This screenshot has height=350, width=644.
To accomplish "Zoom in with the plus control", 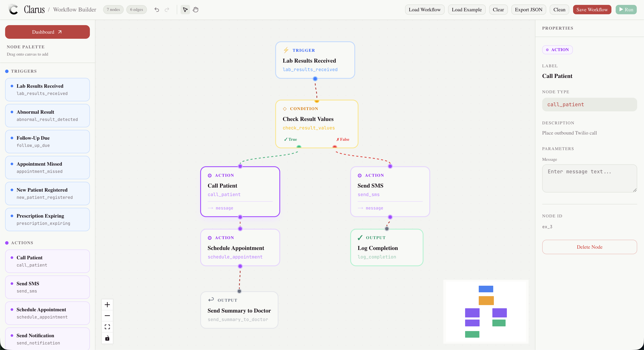I will 107,304.
